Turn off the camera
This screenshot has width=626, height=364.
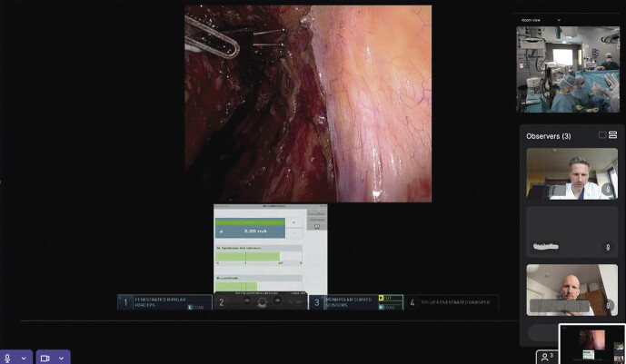click(45, 358)
